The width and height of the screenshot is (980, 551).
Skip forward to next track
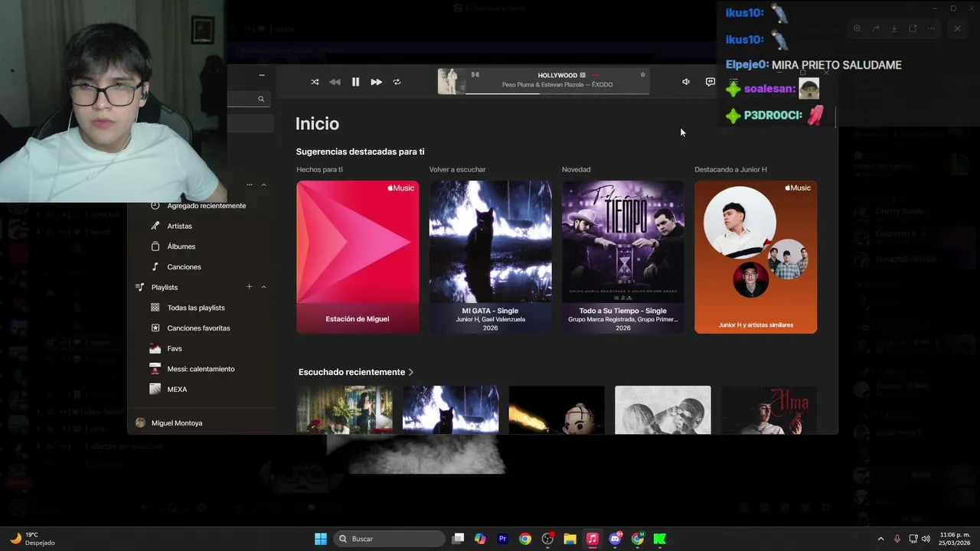pyautogui.click(x=376, y=82)
